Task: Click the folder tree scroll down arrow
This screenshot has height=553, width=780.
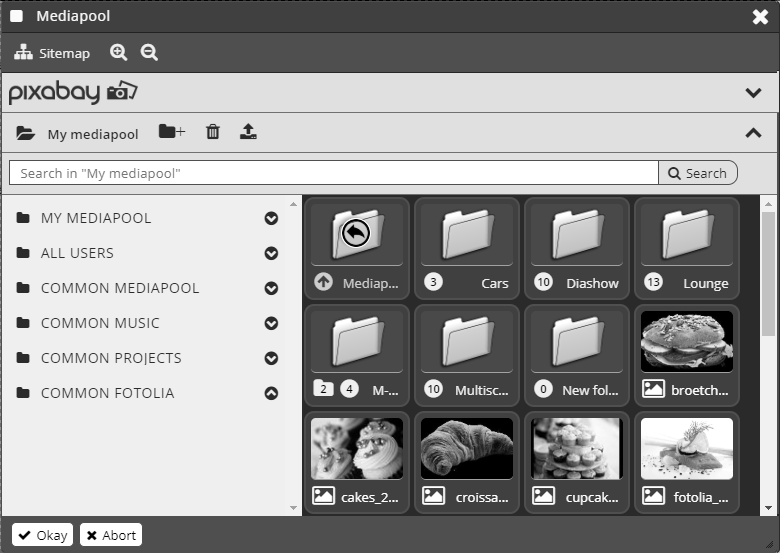Action: click(x=293, y=508)
